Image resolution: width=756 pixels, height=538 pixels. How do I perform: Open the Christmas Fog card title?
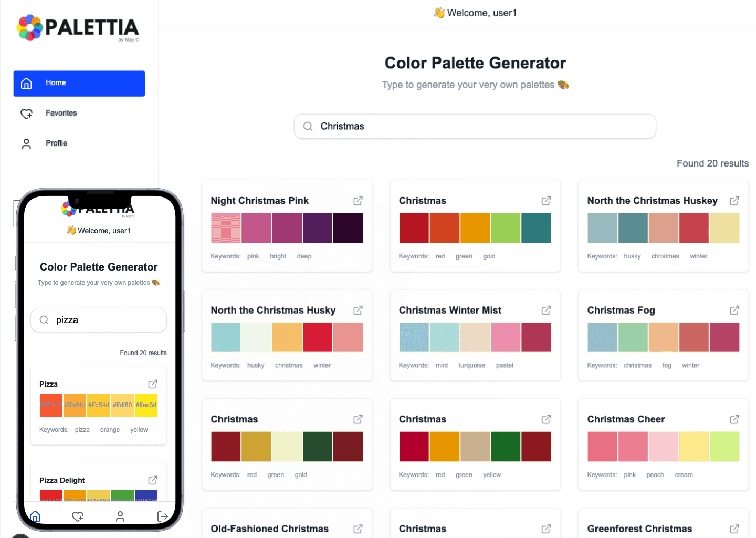pyautogui.click(x=621, y=310)
